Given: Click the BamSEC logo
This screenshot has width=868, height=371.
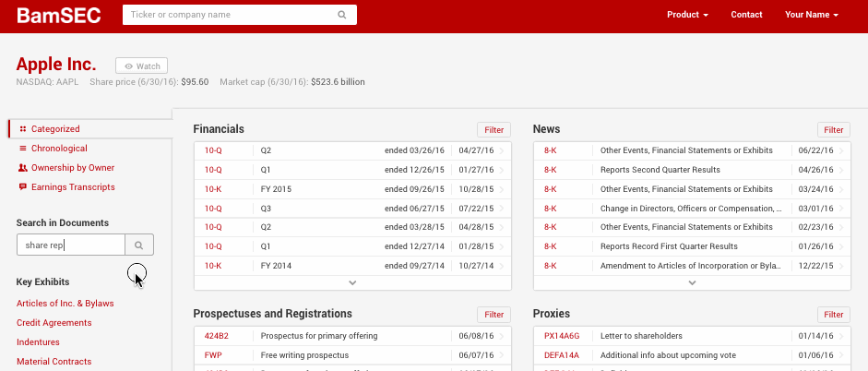Looking at the screenshot, I should (x=59, y=16).
